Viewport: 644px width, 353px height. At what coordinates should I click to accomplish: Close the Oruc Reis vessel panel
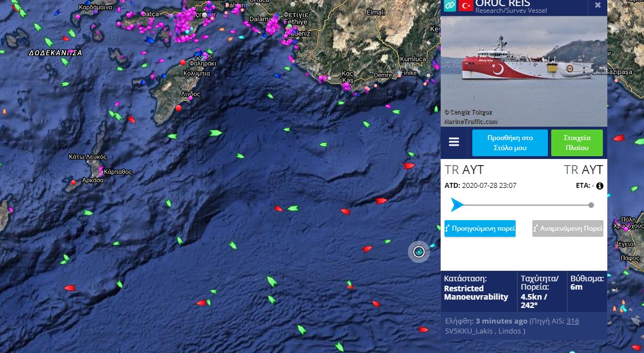pyautogui.click(x=598, y=6)
